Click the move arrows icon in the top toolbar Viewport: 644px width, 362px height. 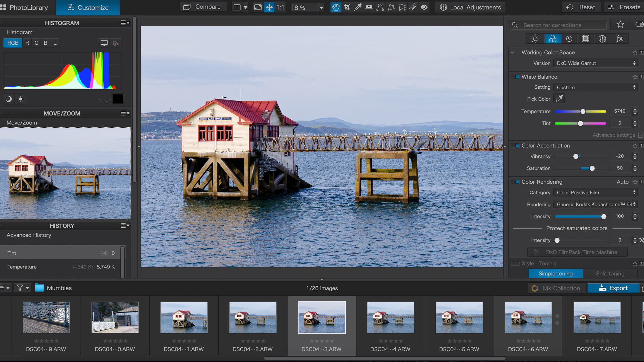269,7
